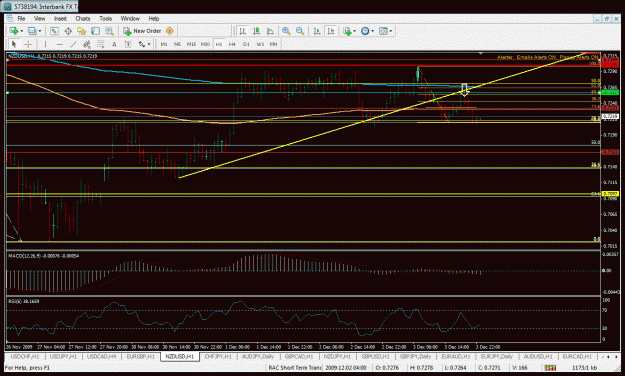Zoom out of the chart
This screenshot has height=376, width=625.
click(x=300, y=31)
